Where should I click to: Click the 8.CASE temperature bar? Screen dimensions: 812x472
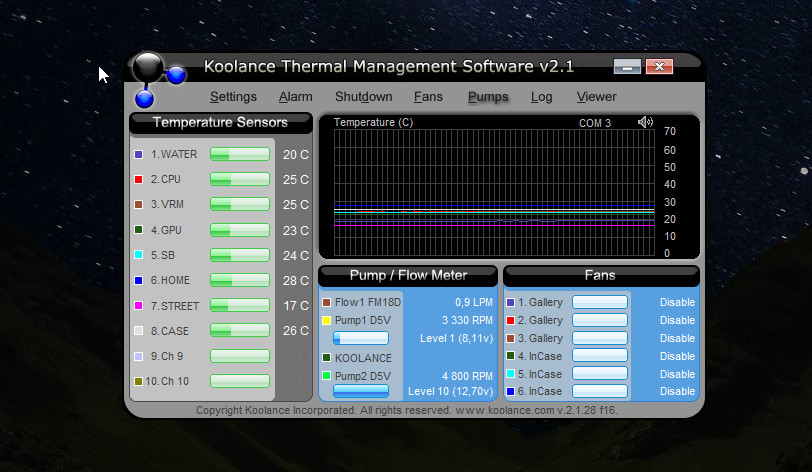coord(240,330)
